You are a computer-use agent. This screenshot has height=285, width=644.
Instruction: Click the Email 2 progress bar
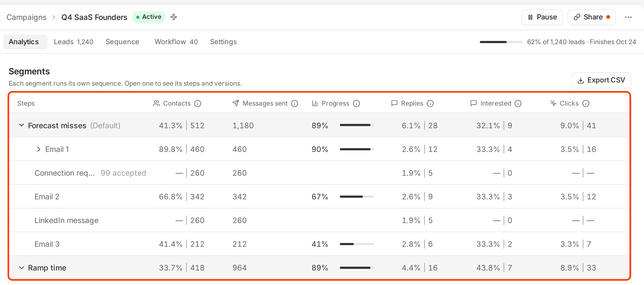pos(357,197)
